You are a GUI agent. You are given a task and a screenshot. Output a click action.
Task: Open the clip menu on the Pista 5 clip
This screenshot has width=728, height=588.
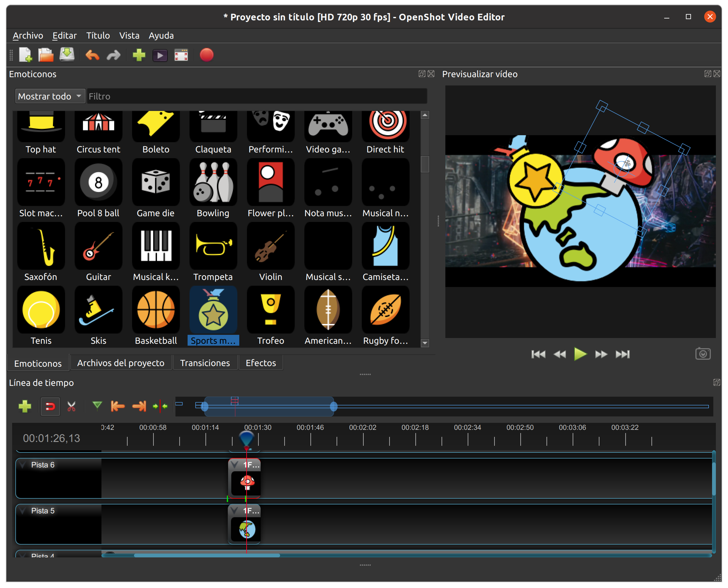[x=234, y=511]
